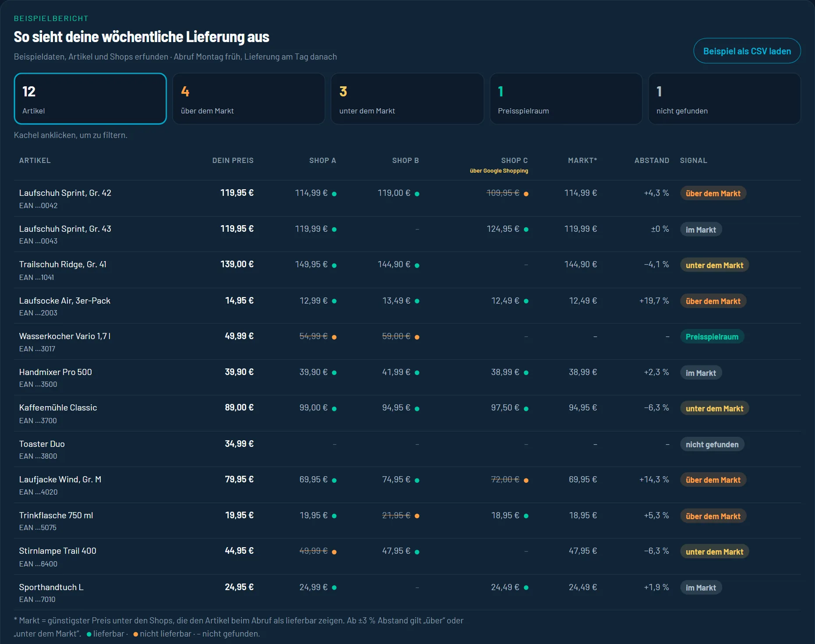Click the orange dot next to 21,95 €
815x644 pixels.
[417, 516]
